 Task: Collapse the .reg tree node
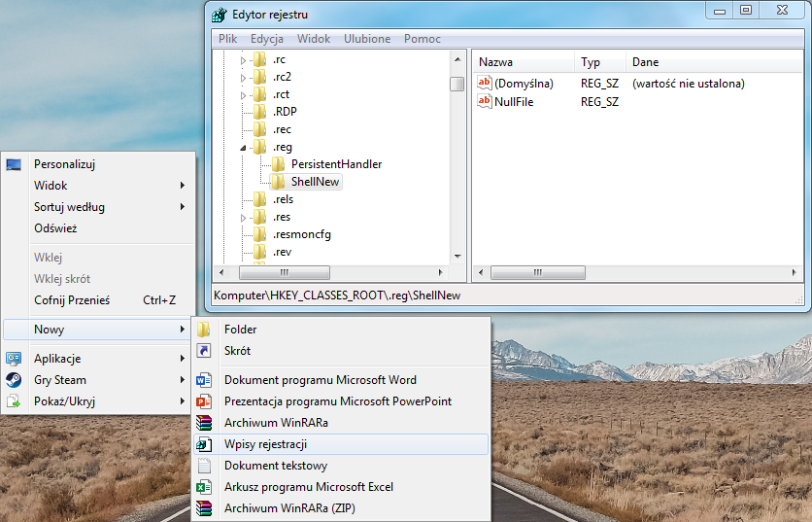pyautogui.click(x=243, y=148)
